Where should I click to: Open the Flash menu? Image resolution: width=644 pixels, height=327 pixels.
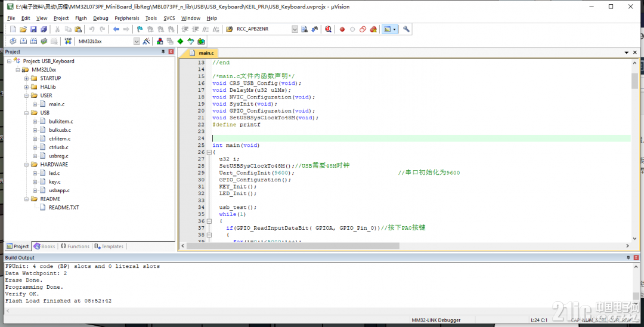click(x=81, y=18)
